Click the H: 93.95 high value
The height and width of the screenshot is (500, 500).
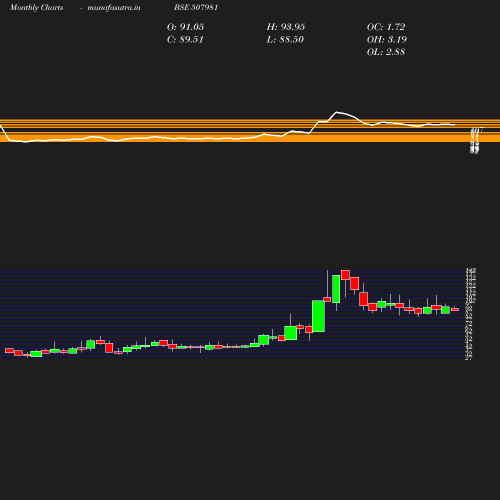(x=286, y=27)
